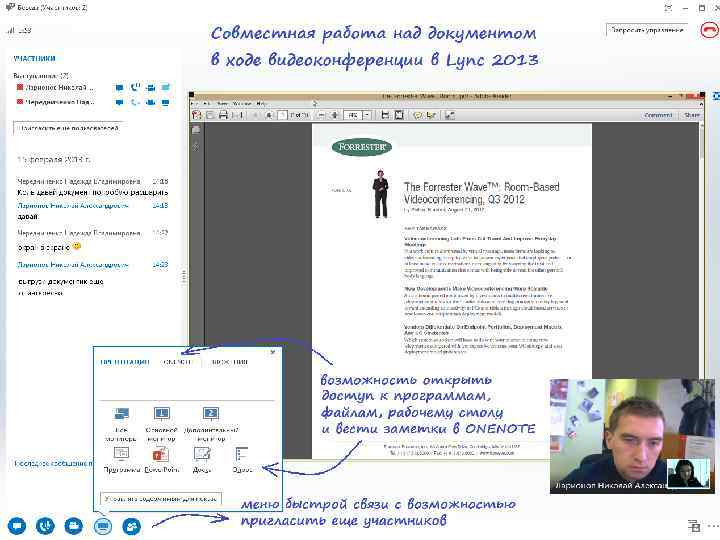Image resolution: width=720 pixels, height=540 pixels.
Task: Switch to the Вложения tab in popup
Action: (x=229, y=362)
